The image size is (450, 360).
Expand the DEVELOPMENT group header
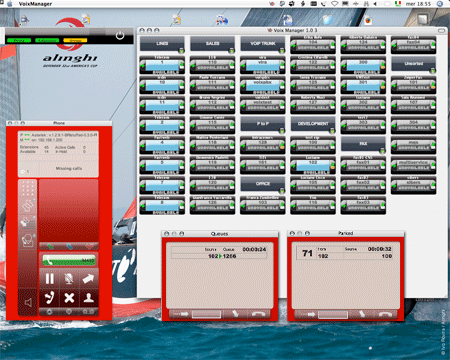coord(313,124)
